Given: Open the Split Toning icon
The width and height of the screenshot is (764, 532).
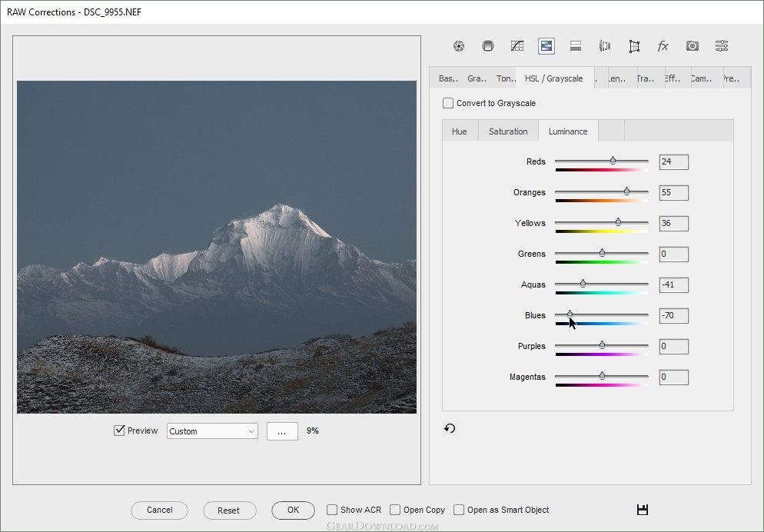Looking at the screenshot, I should [576, 46].
